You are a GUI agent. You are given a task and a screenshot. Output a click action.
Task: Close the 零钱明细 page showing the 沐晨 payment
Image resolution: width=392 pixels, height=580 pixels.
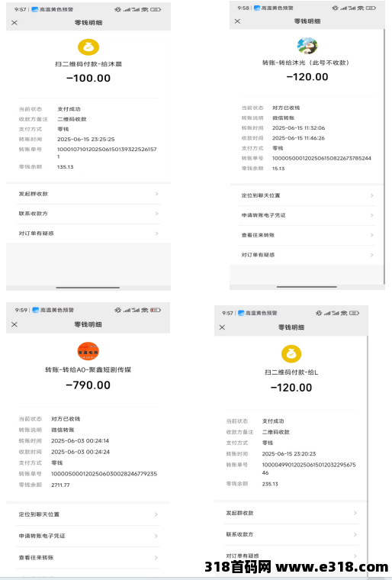coord(14,23)
